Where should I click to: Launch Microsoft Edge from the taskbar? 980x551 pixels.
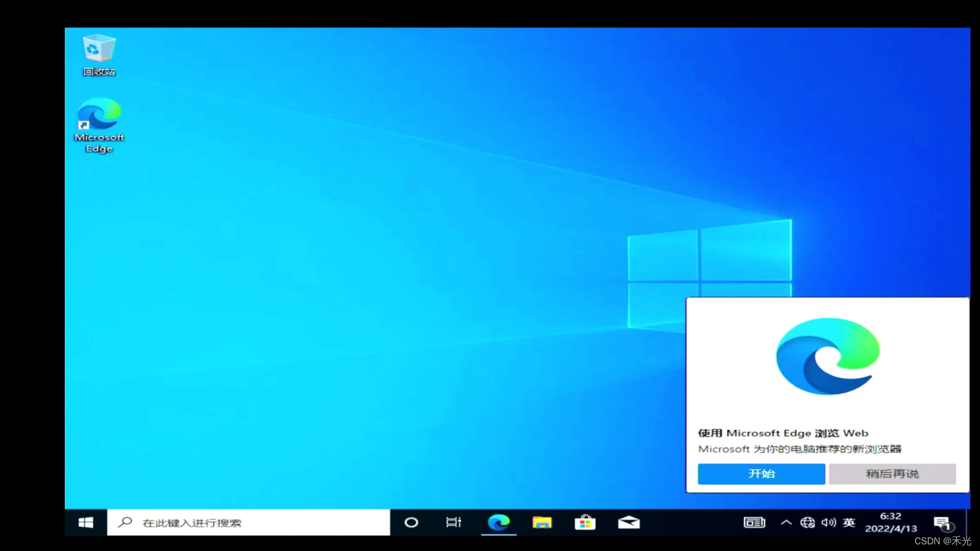(499, 522)
